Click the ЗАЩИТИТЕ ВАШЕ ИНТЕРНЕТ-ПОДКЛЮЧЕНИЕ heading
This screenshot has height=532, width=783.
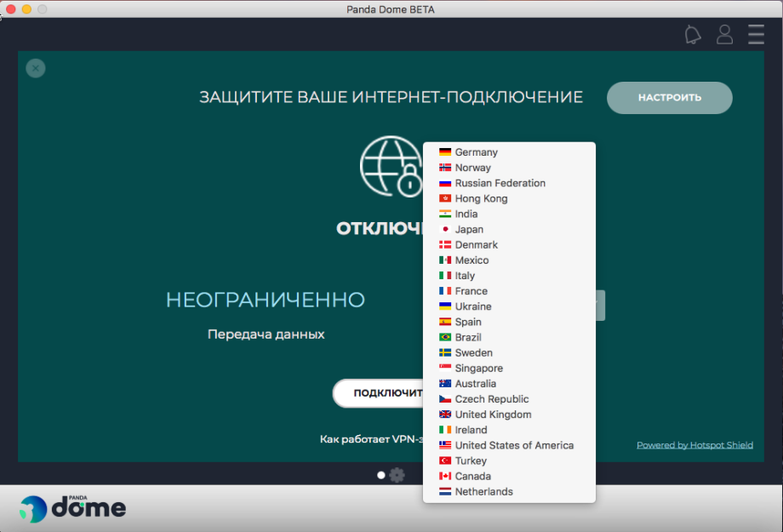(x=391, y=97)
